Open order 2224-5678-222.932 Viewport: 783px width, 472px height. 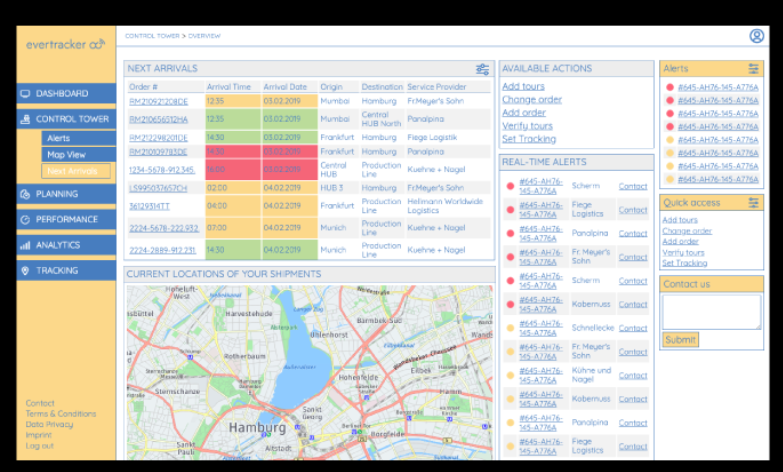(x=164, y=228)
